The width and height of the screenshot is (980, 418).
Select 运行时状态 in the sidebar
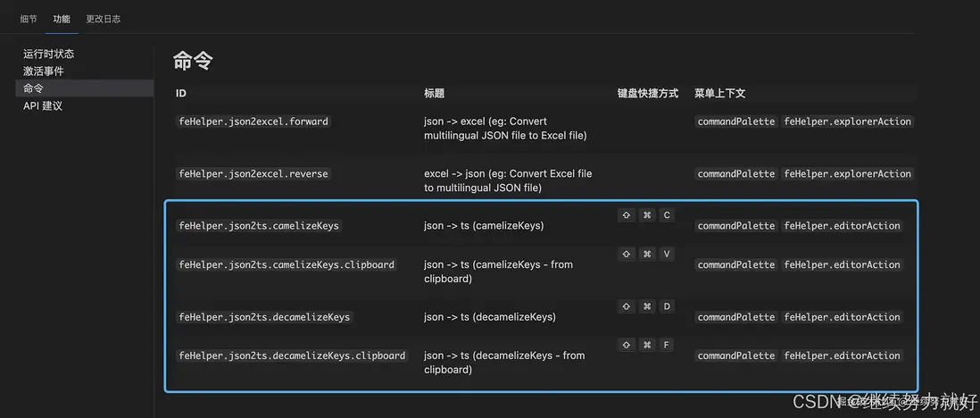(x=49, y=54)
